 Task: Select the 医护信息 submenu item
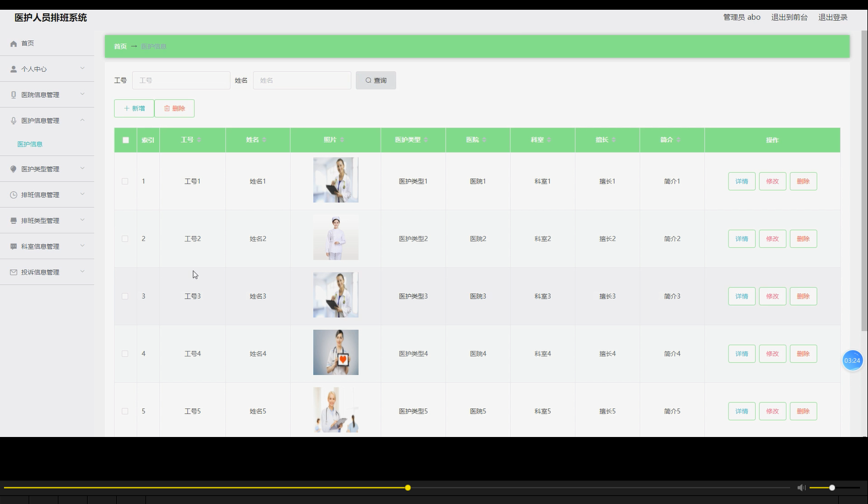(30, 144)
